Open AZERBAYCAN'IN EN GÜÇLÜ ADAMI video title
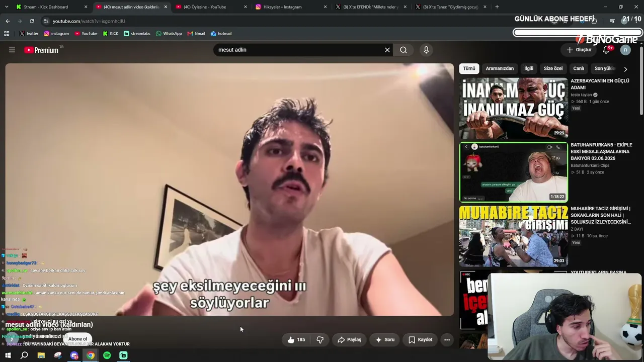The height and width of the screenshot is (362, 644). pyautogui.click(x=600, y=84)
